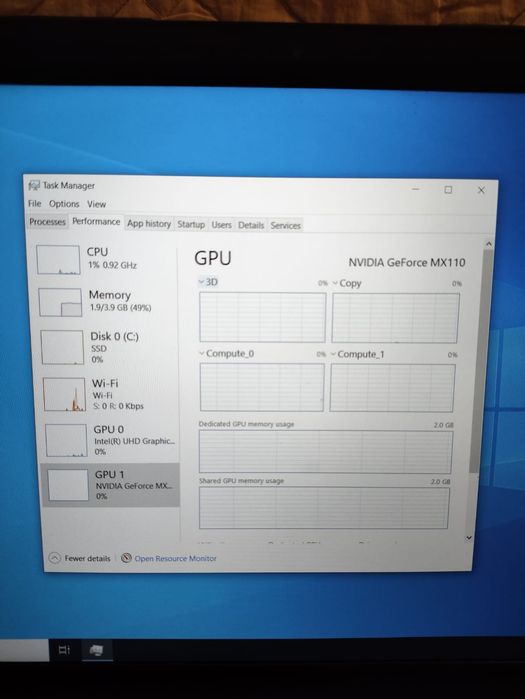Select GPU 0 Intel UHD Graphics entry

coord(111,440)
